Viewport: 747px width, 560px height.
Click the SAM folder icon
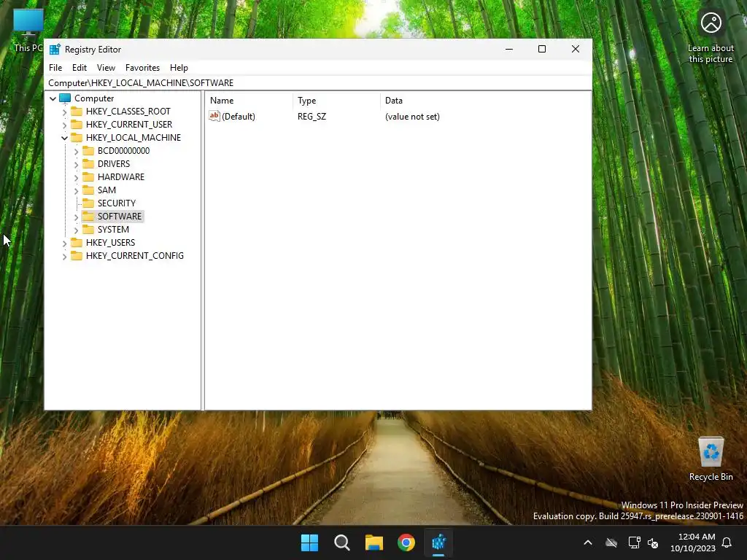click(x=88, y=190)
